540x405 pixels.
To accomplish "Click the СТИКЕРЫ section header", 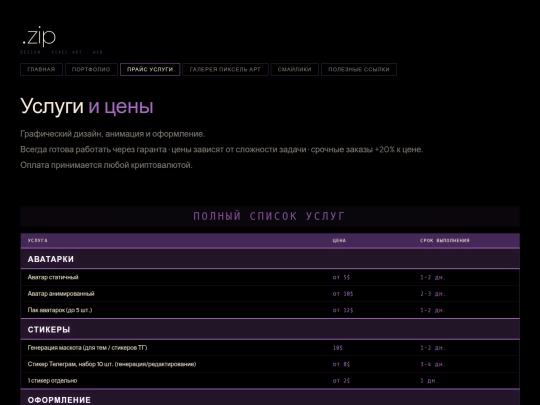I will [270, 330].
